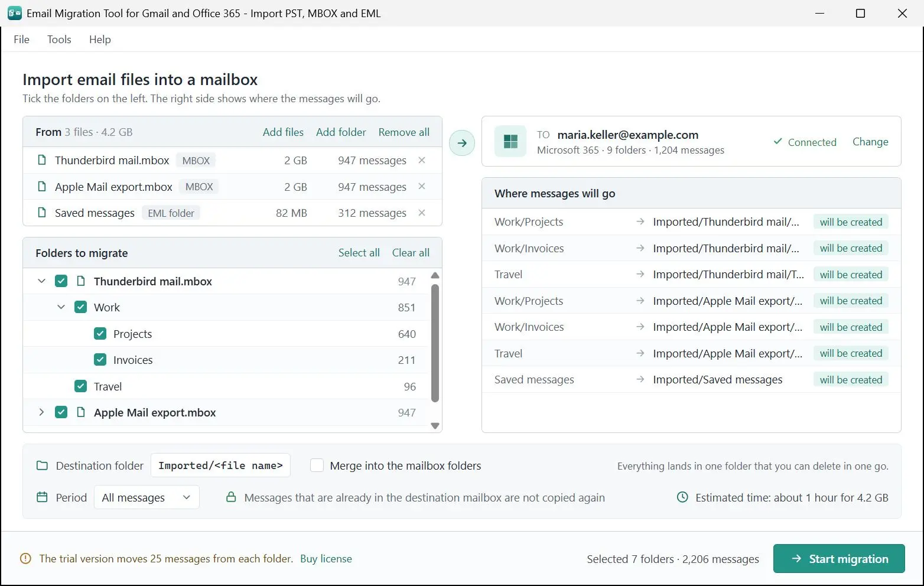The image size is (924, 586).
Task: Collapse the Thunderbird mail.mbox tree node
Action: click(x=41, y=281)
